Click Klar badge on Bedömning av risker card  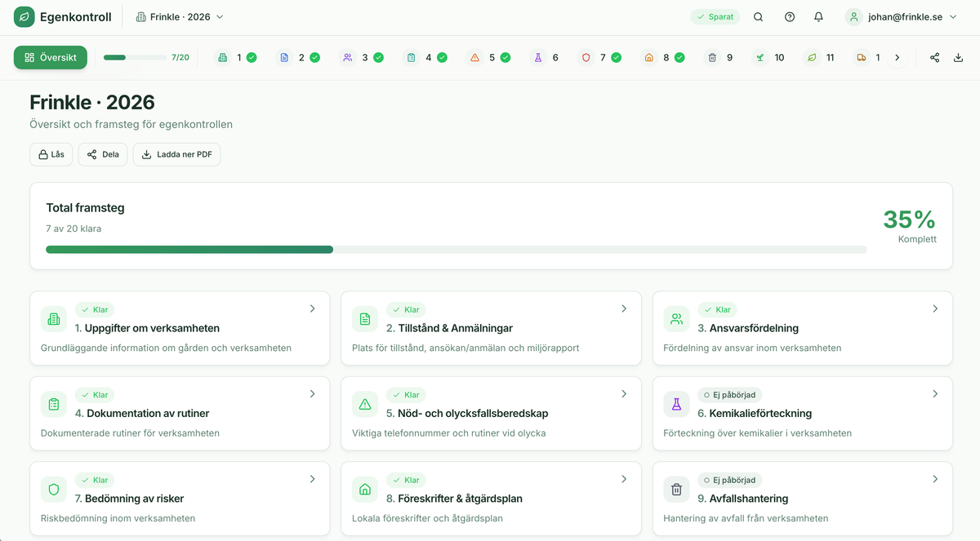click(x=95, y=480)
